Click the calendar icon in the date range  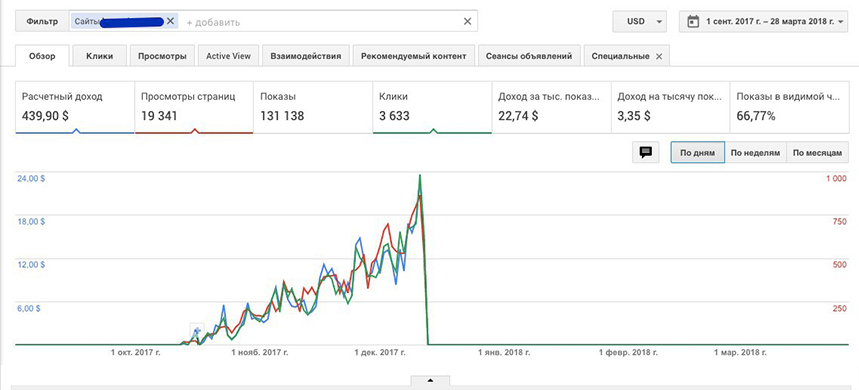click(x=693, y=22)
